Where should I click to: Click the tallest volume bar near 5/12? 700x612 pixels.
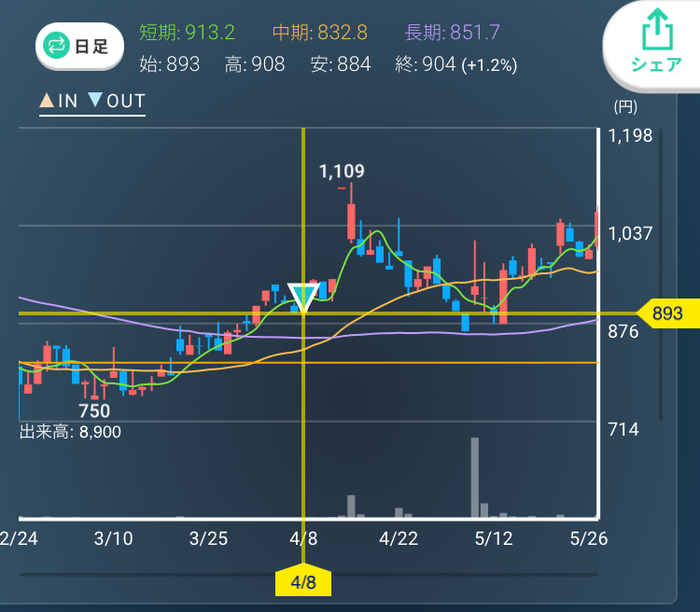pyautogui.click(x=474, y=477)
